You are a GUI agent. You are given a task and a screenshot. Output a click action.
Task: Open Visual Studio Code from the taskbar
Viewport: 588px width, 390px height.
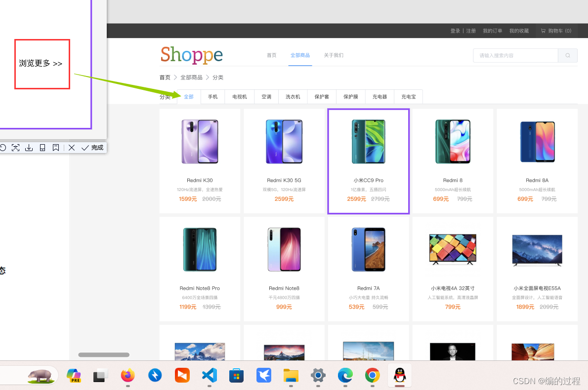(209, 375)
